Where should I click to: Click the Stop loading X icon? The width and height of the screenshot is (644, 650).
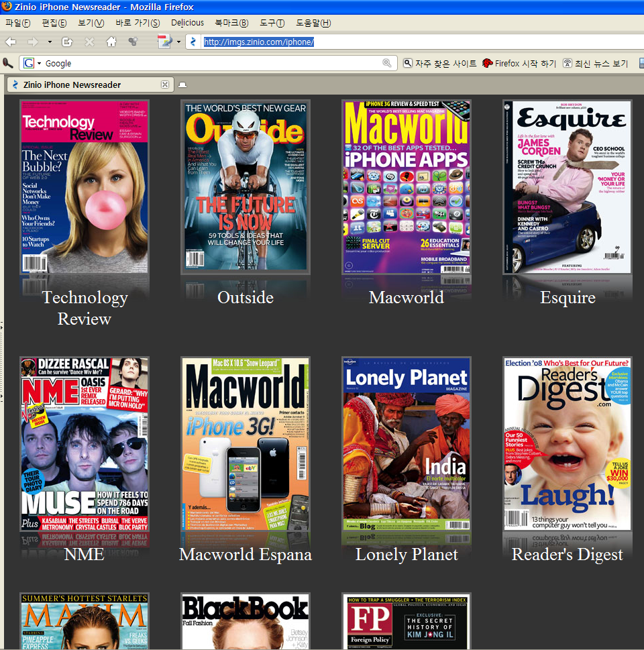[x=89, y=42]
